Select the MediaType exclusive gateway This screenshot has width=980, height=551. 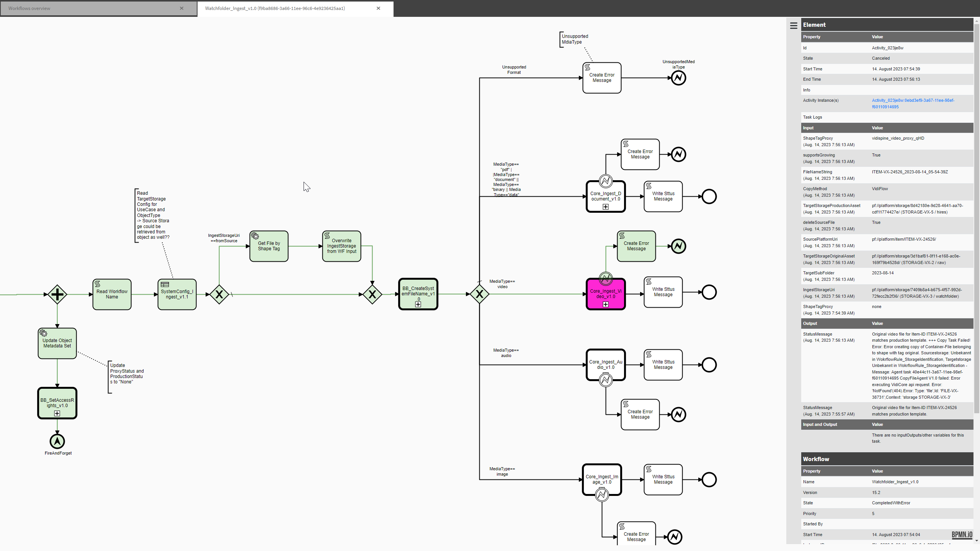point(479,294)
